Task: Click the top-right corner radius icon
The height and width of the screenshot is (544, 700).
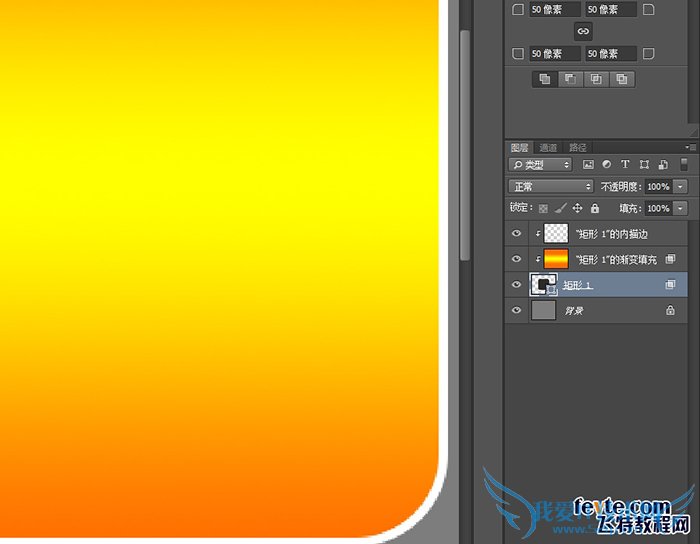Action: (648, 9)
